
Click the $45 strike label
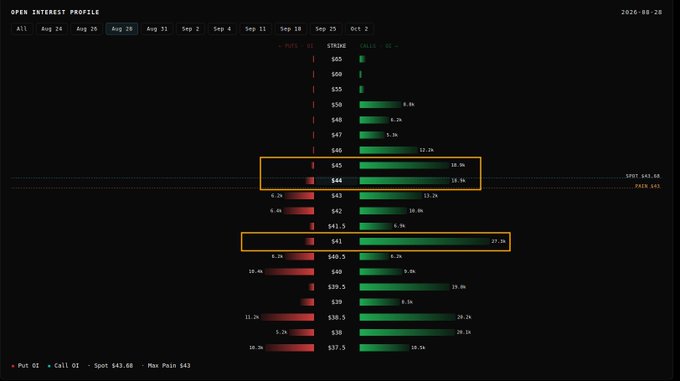point(337,165)
